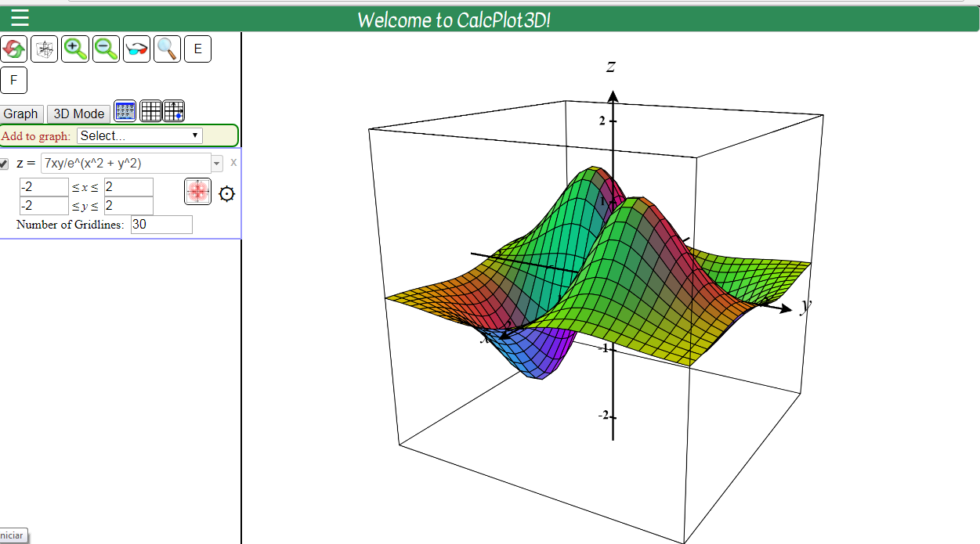Click the F button below the toolbar

pos(13,80)
